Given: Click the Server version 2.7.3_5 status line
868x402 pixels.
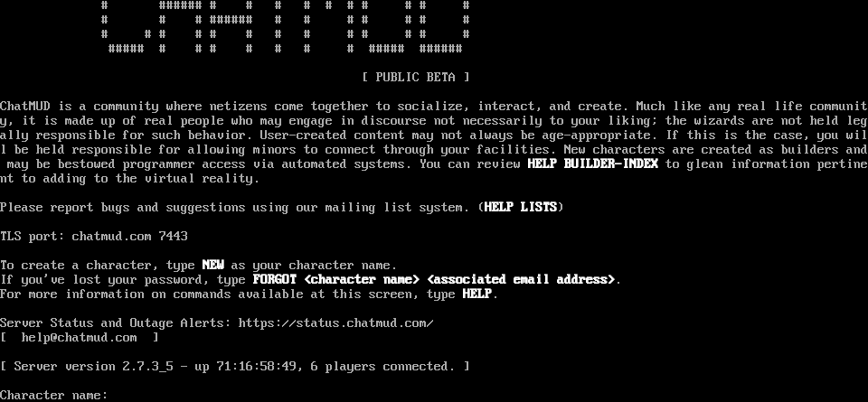Looking at the screenshot, I should [235, 366].
